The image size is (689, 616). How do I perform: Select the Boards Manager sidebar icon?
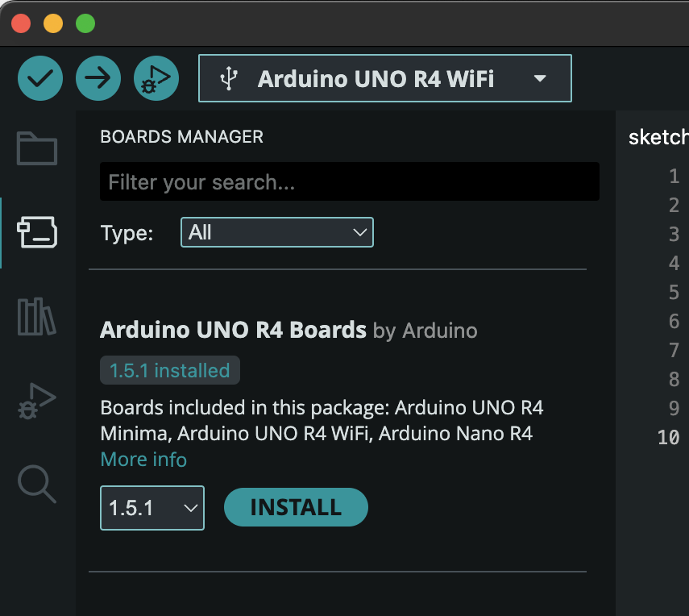35,232
